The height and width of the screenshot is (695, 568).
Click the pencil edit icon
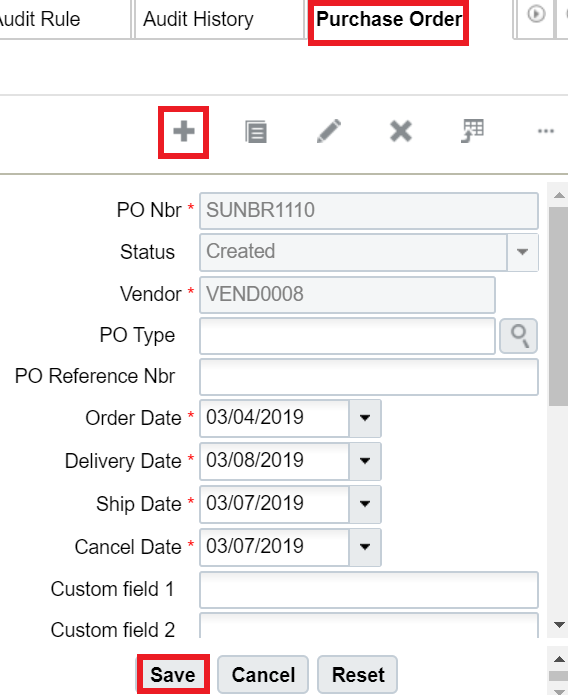pos(329,131)
